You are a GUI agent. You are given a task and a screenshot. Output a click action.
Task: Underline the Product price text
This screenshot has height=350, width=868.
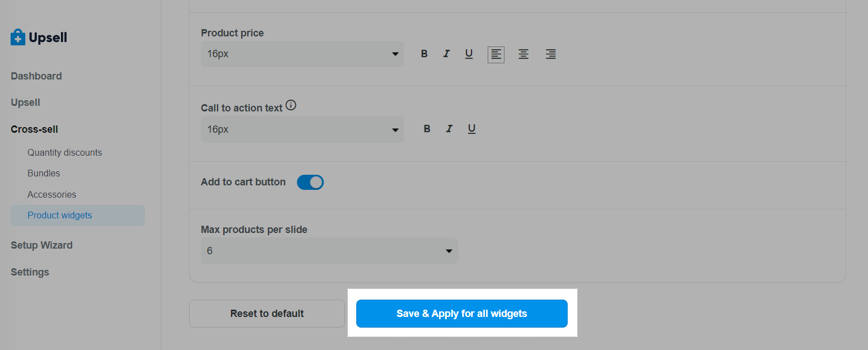(x=469, y=54)
